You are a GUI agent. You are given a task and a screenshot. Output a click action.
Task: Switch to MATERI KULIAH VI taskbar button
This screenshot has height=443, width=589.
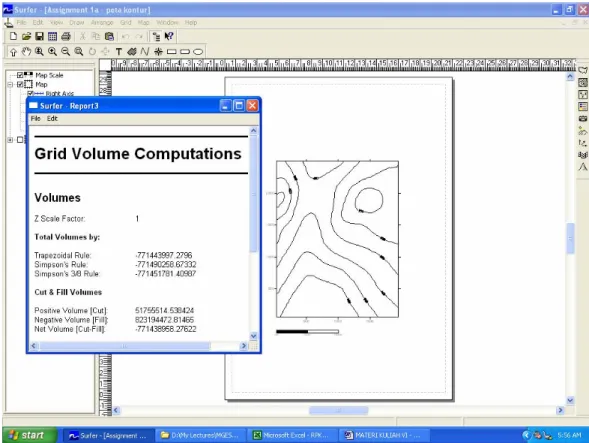(384, 435)
